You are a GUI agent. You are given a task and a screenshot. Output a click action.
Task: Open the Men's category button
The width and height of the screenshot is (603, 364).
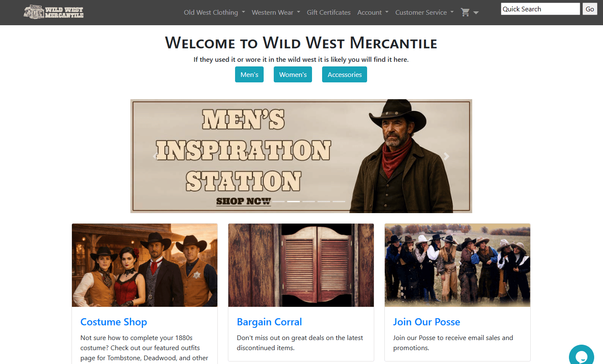249,74
